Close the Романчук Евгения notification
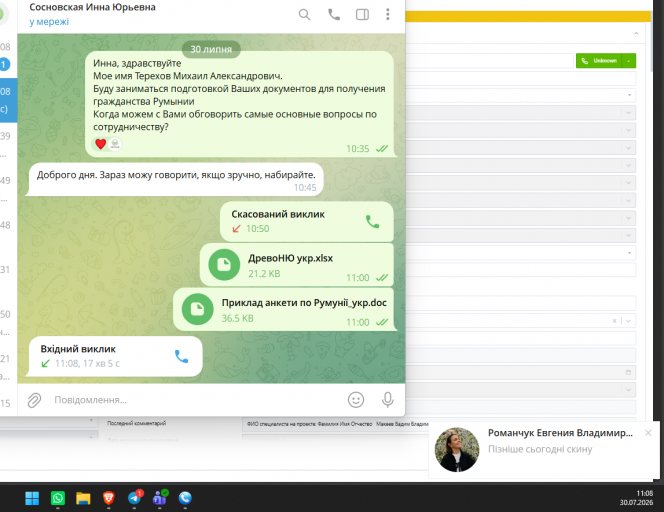 coord(648,433)
